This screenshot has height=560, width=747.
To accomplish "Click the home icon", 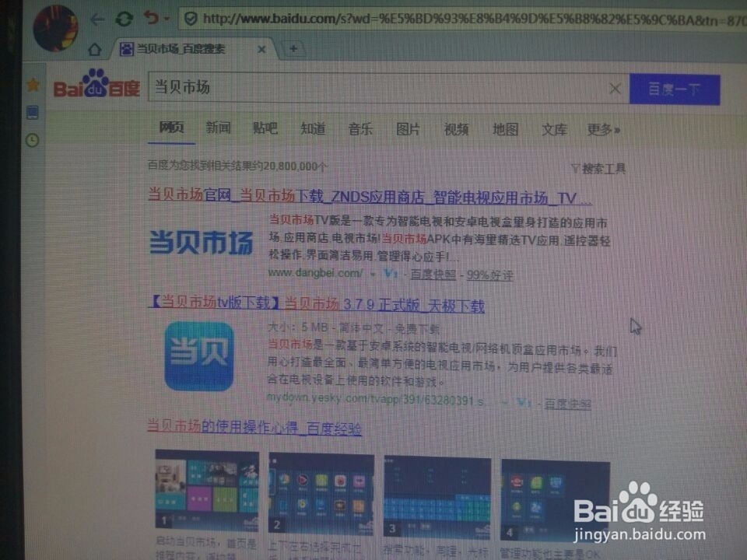I will click(x=94, y=49).
